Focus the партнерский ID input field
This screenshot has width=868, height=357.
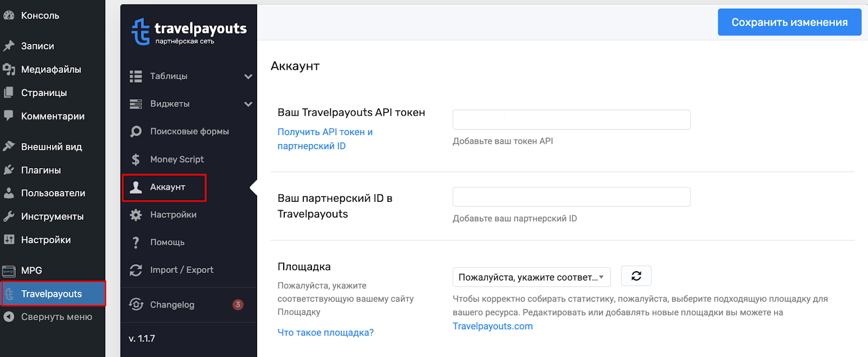571,197
